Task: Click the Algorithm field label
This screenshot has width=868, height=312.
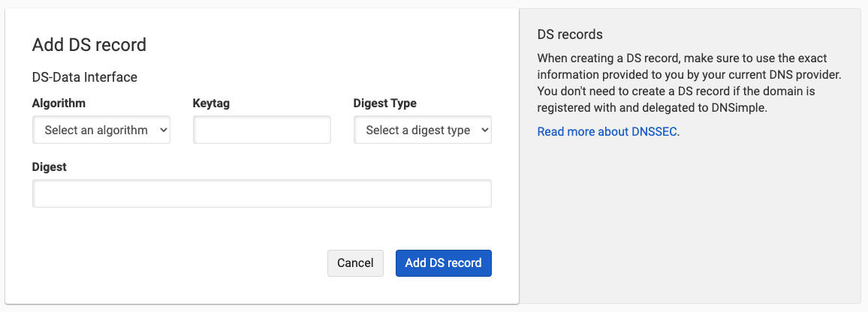Action: (x=59, y=103)
